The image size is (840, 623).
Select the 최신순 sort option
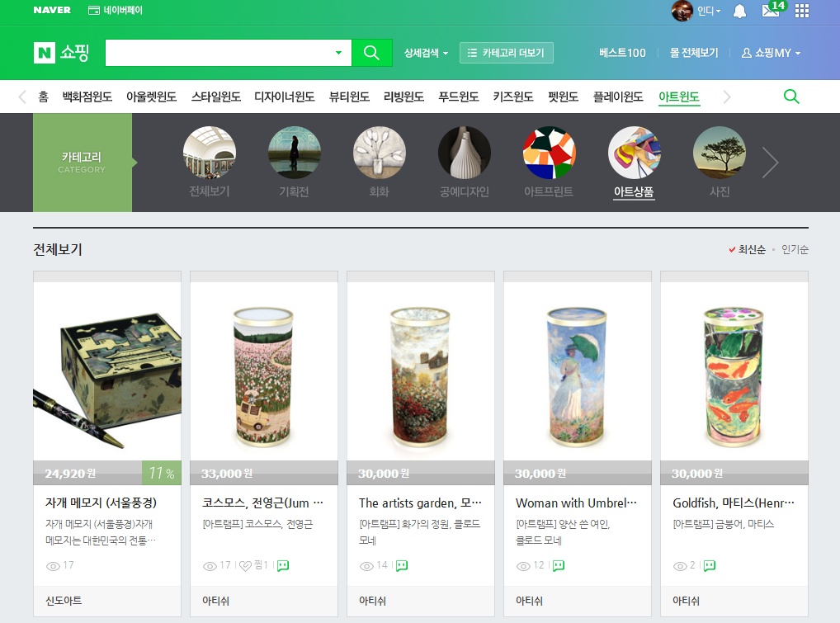(751, 249)
